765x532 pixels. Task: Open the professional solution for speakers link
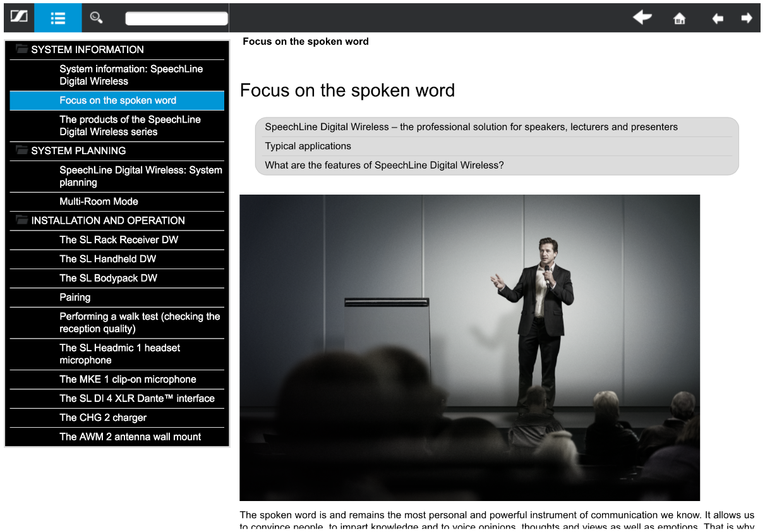[471, 127]
